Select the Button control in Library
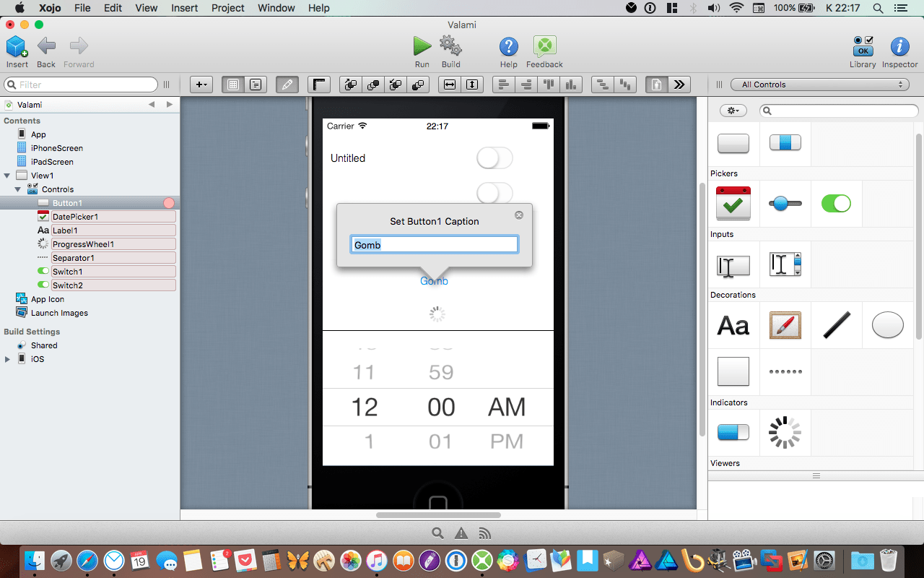Image resolution: width=924 pixels, height=578 pixels. pyautogui.click(x=733, y=143)
